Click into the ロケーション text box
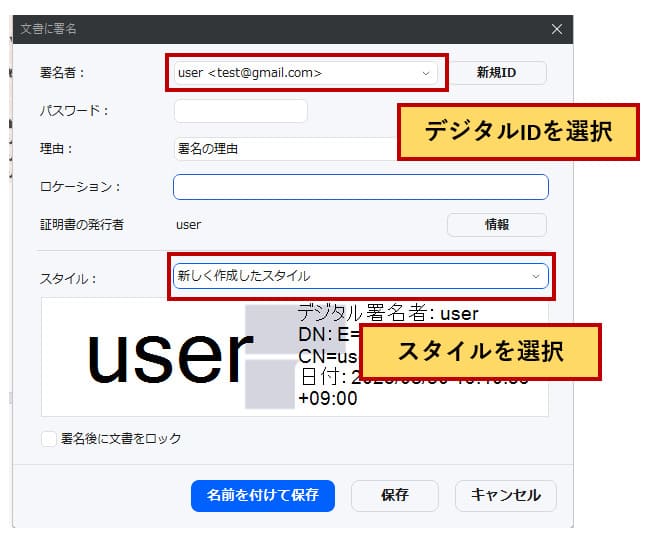The height and width of the screenshot is (538, 654). click(360, 187)
